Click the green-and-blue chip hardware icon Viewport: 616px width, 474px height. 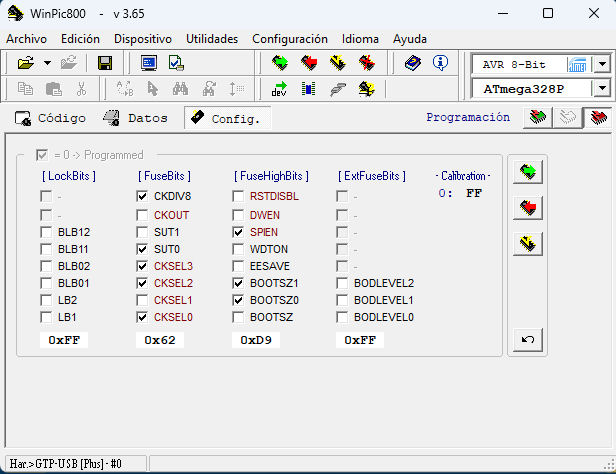pos(308,89)
